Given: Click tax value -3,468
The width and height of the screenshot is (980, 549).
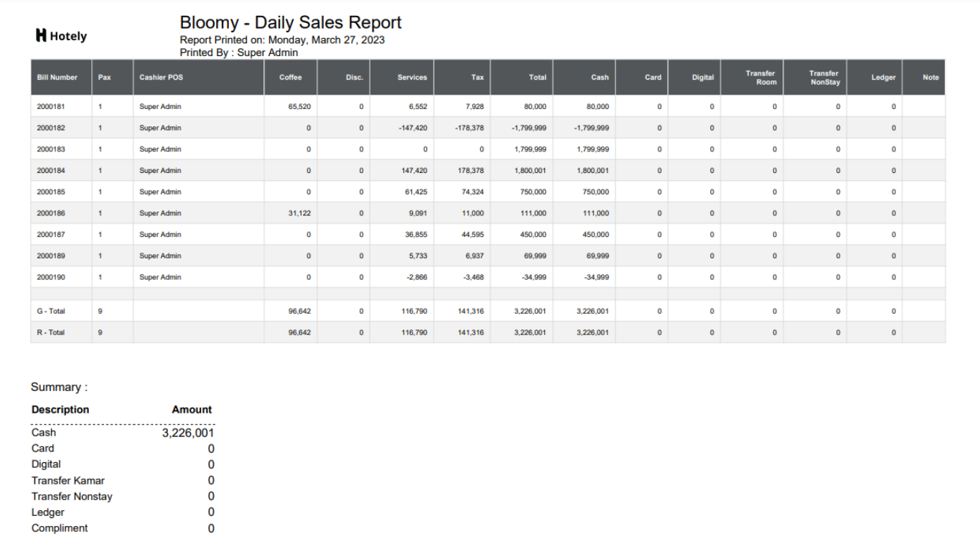Looking at the screenshot, I should pos(473,277).
